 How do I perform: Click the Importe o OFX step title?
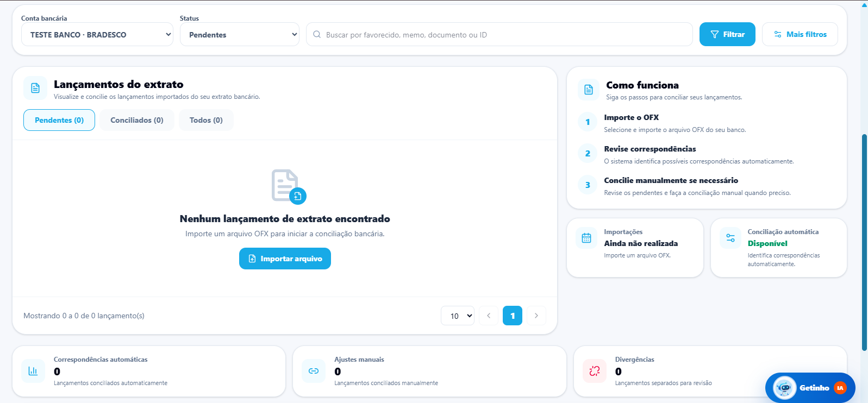(x=632, y=117)
